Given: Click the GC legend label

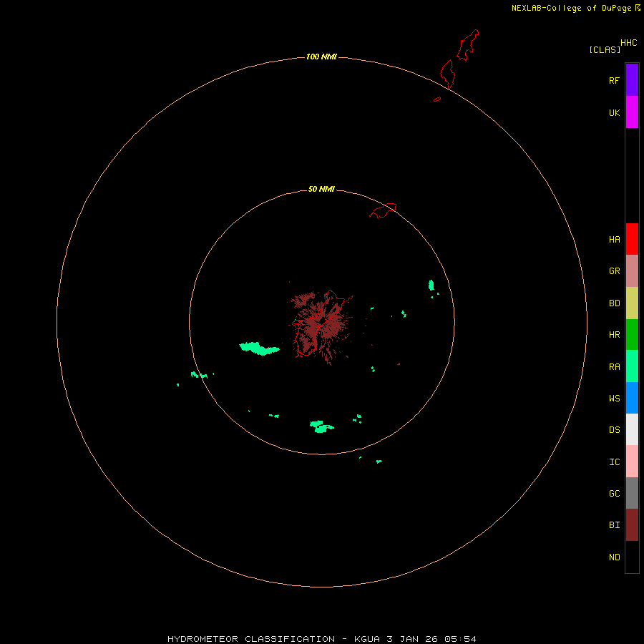Looking at the screenshot, I should 614,494.
